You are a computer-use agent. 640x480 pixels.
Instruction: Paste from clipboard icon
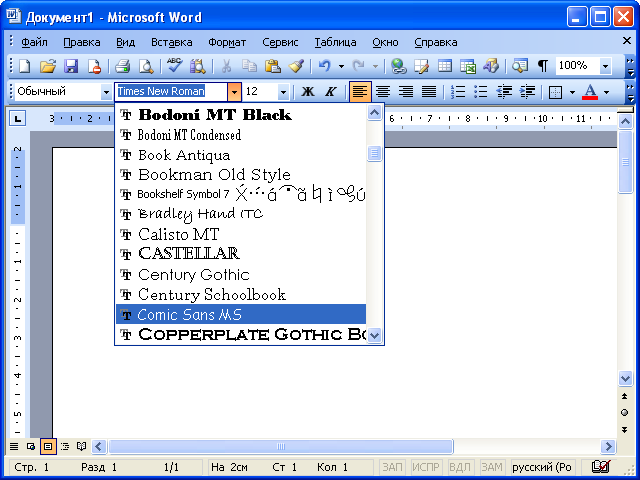(272, 66)
